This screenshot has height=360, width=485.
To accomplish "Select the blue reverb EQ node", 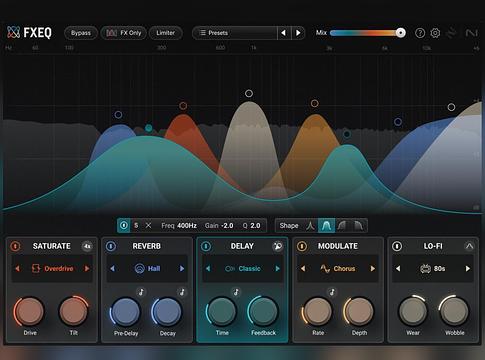I will tap(118, 115).
